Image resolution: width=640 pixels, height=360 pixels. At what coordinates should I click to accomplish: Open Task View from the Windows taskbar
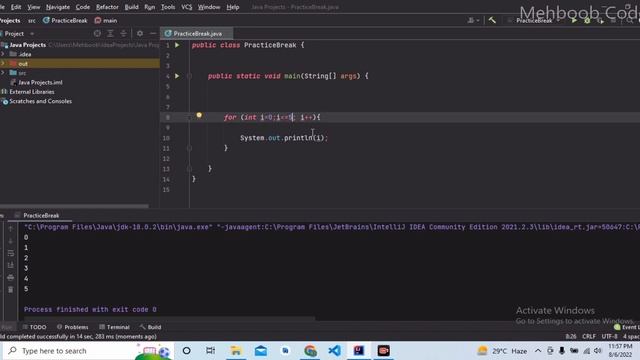click(x=211, y=351)
